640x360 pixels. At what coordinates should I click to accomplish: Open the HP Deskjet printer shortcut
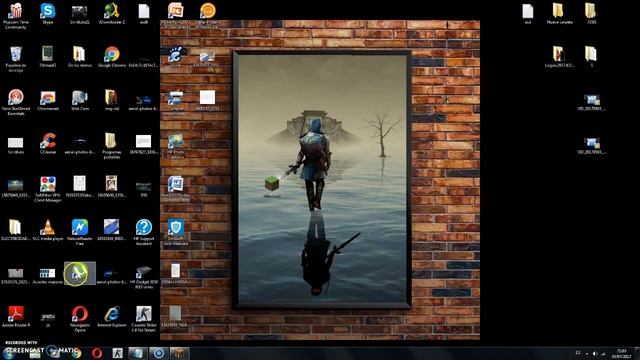144,277
